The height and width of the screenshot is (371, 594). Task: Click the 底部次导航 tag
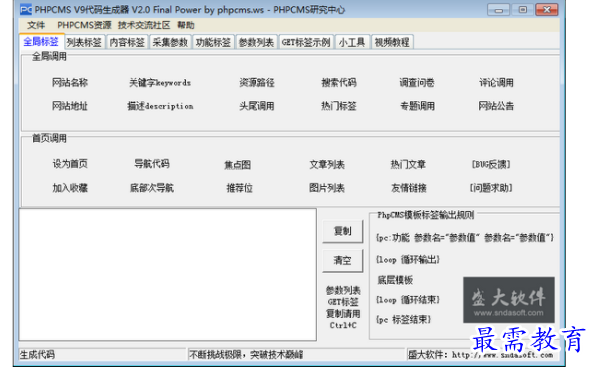152,188
